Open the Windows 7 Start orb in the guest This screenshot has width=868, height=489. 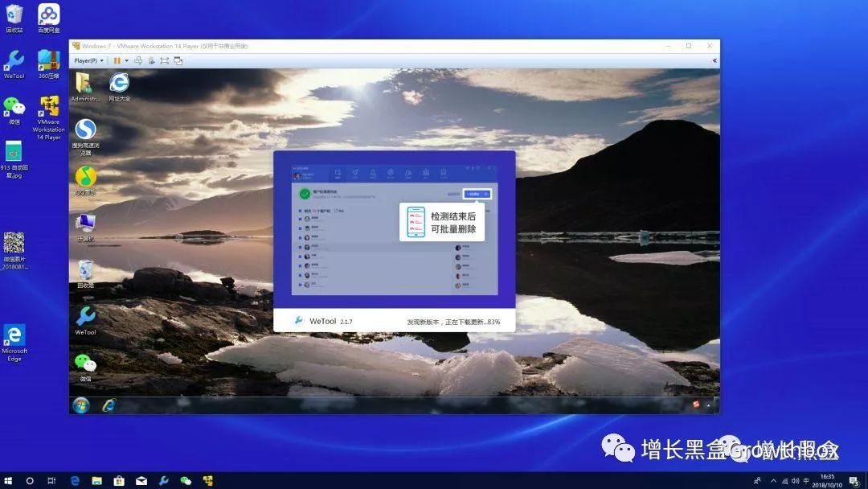81,405
